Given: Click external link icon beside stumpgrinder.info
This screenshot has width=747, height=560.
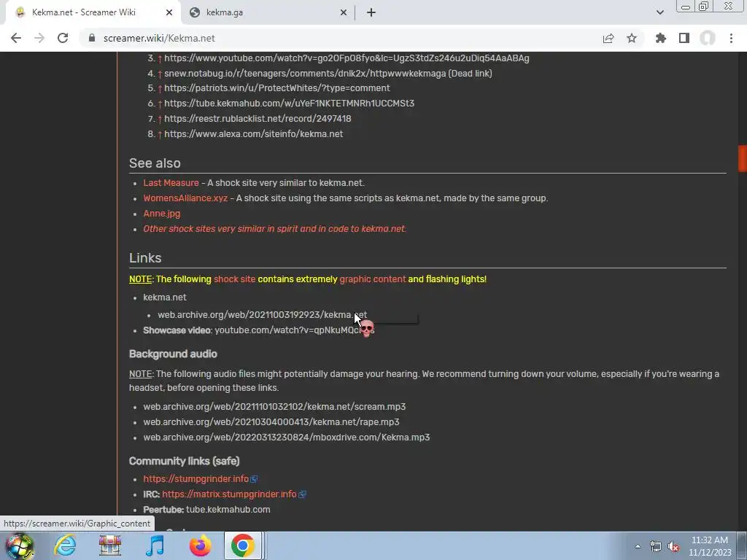Looking at the screenshot, I should tap(254, 479).
